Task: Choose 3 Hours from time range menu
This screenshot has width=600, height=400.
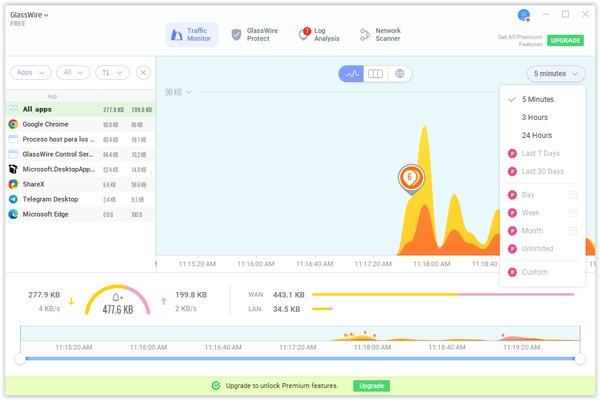Action: (535, 118)
